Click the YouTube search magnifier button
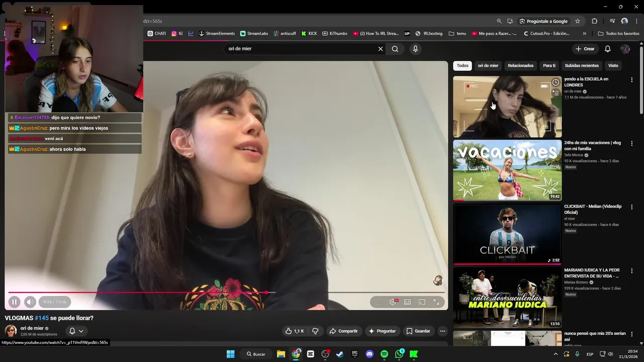This screenshot has width=644, height=362. [x=395, y=49]
